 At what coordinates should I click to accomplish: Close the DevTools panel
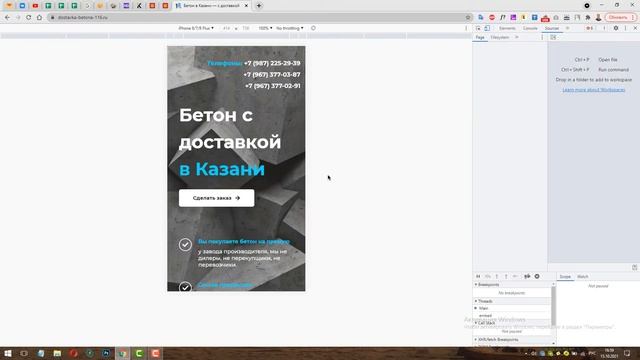(635, 28)
